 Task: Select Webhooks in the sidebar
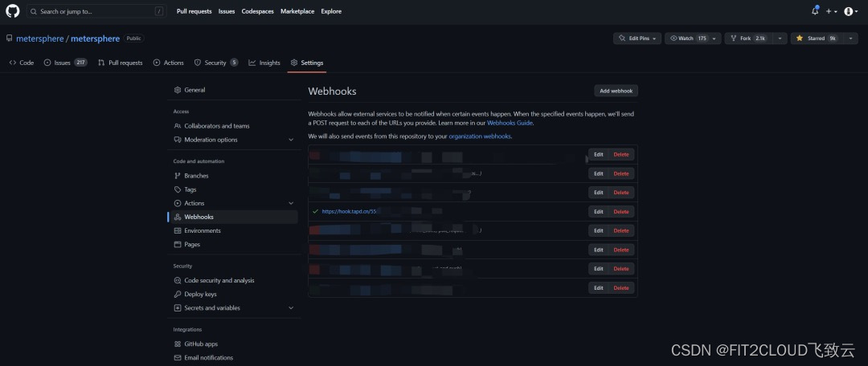click(232, 217)
